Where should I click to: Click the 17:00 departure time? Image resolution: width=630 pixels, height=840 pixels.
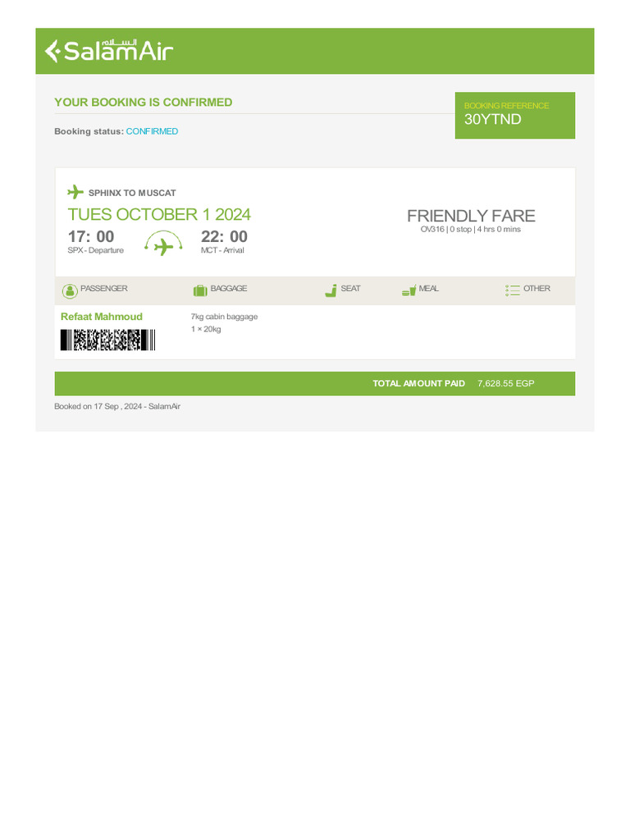tap(91, 237)
